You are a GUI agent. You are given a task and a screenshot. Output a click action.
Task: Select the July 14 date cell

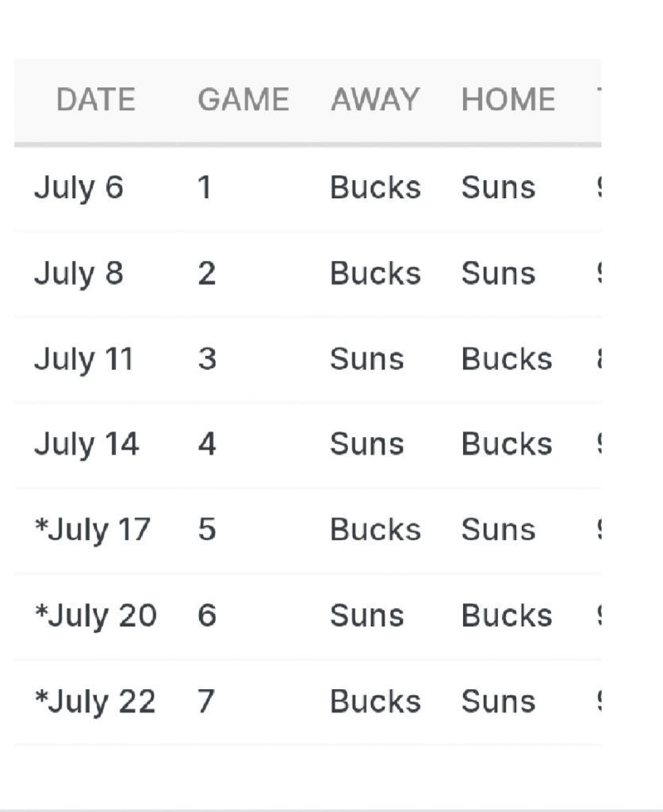(86, 445)
